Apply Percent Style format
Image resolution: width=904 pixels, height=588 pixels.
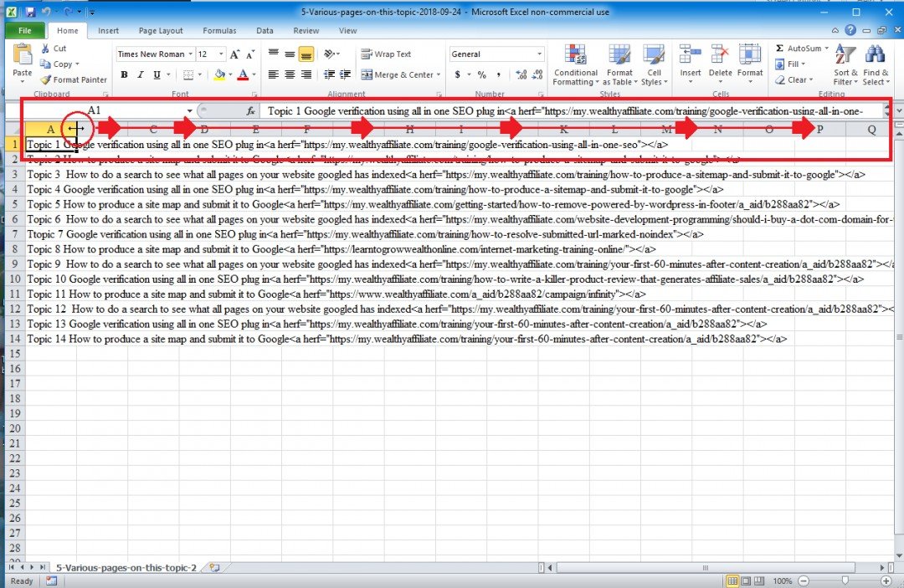coord(482,74)
